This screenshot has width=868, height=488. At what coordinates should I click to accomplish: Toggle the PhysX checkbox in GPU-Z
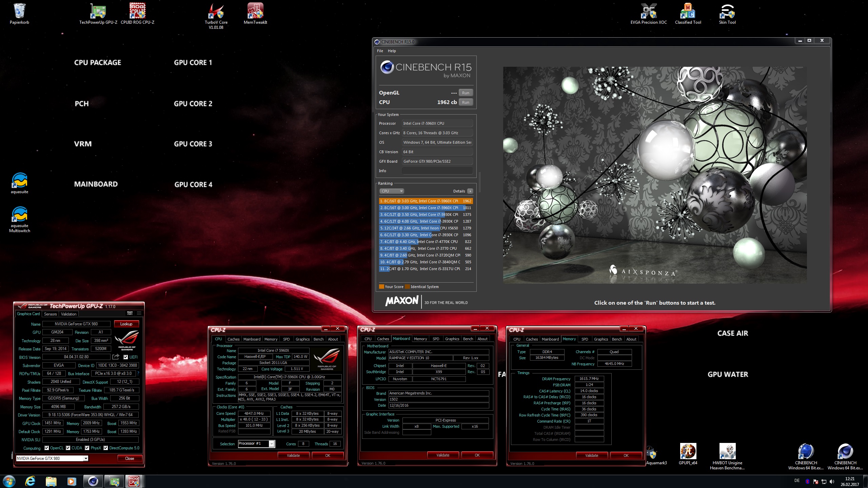pyautogui.click(x=87, y=448)
